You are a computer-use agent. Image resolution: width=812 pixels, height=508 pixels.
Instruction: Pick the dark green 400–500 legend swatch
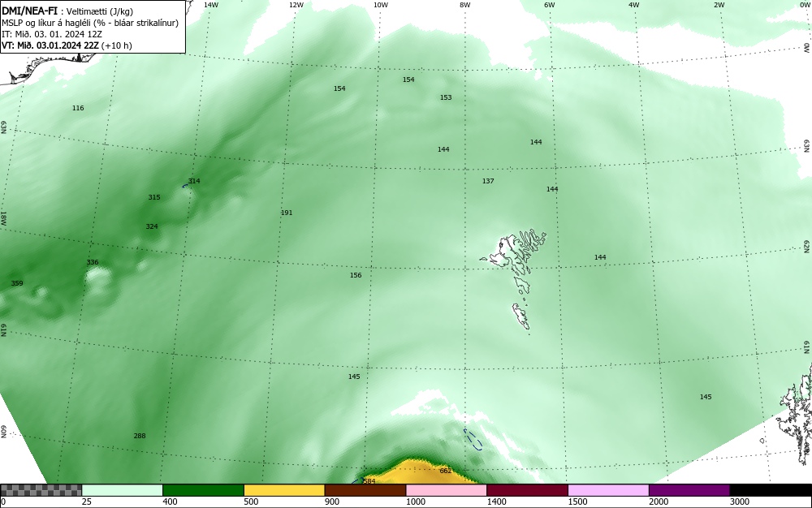point(203,490)
